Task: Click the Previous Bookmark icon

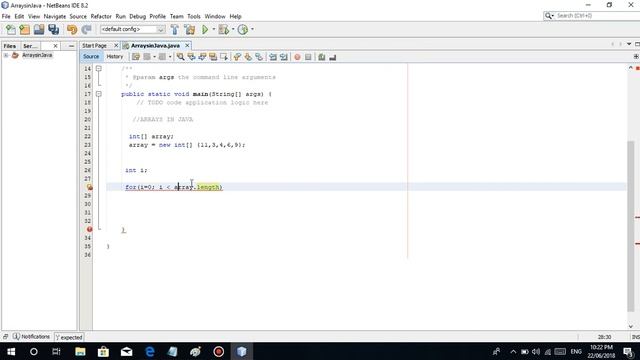Action: tap(237, 57)
